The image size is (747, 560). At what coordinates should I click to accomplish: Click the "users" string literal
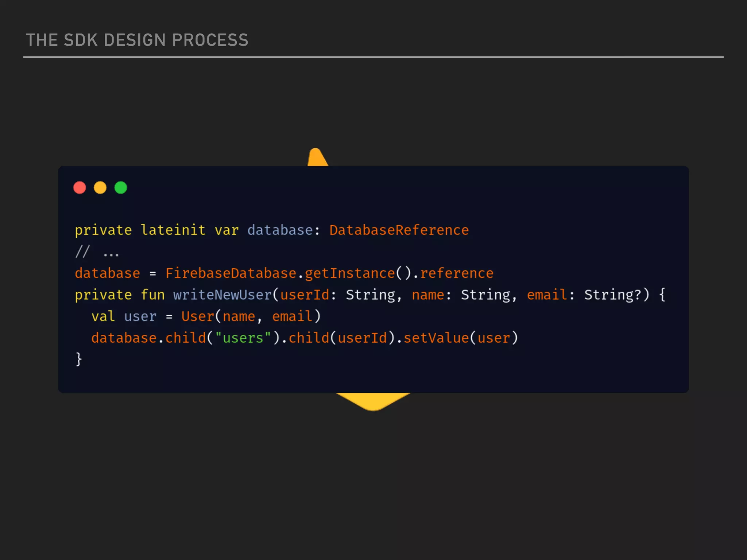pos(243,338)
